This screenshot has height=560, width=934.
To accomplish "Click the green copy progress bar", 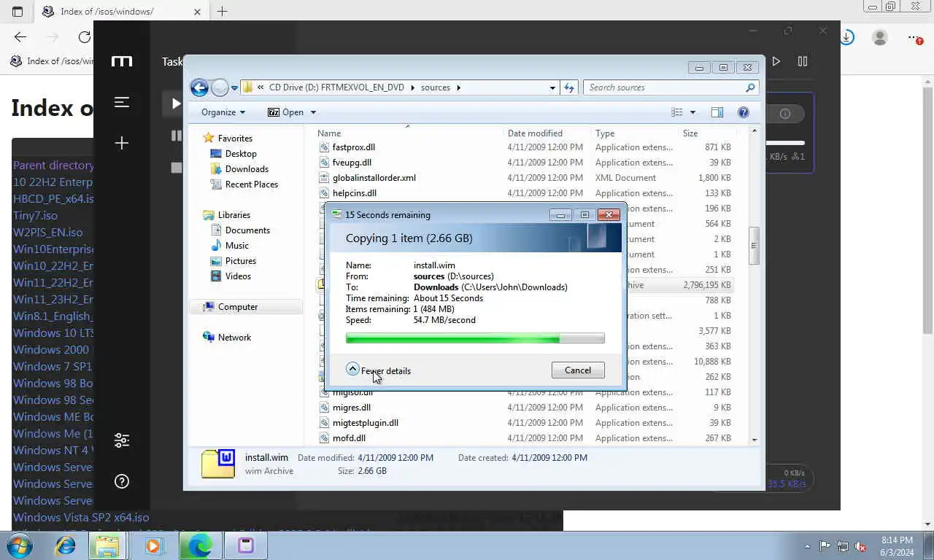I will [x=475, y=338].
